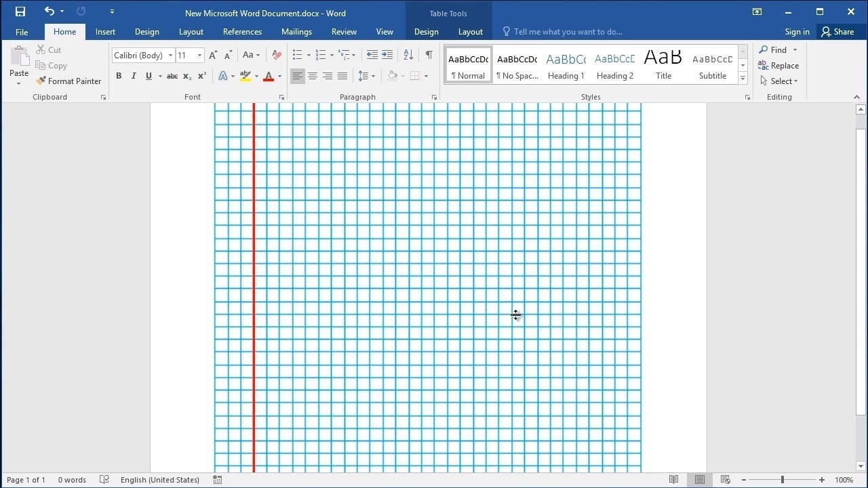Click the Bullets list icon
868x488 pixels.
(x=297, y=56)
